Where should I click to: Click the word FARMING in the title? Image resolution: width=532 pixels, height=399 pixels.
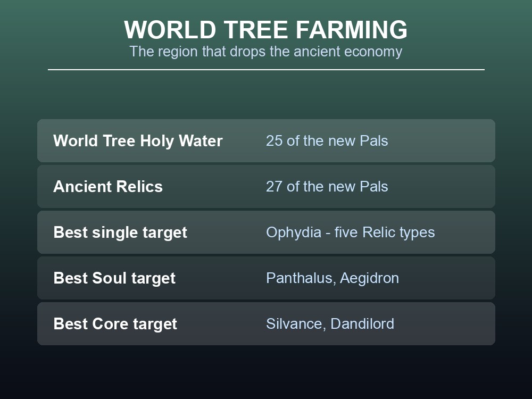coord(352,30)
